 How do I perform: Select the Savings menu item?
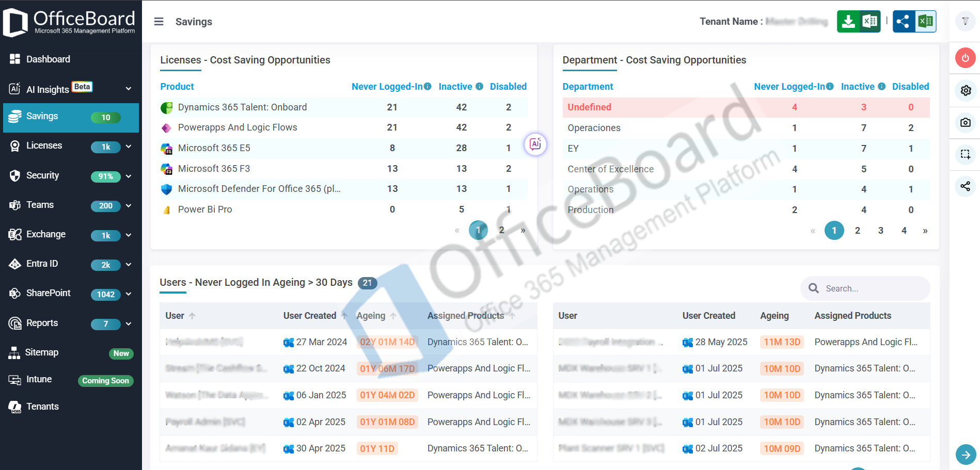pyautogui.click(x=71, y=118)
